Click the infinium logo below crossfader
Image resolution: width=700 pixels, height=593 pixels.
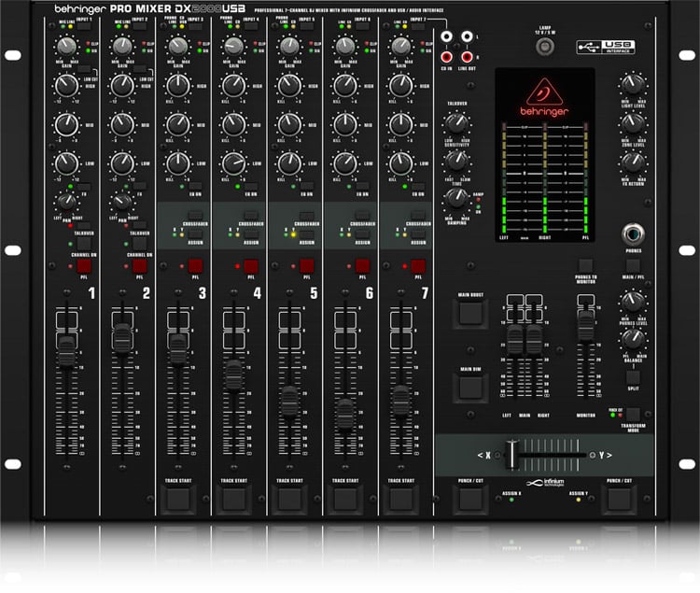click(545, 483)
